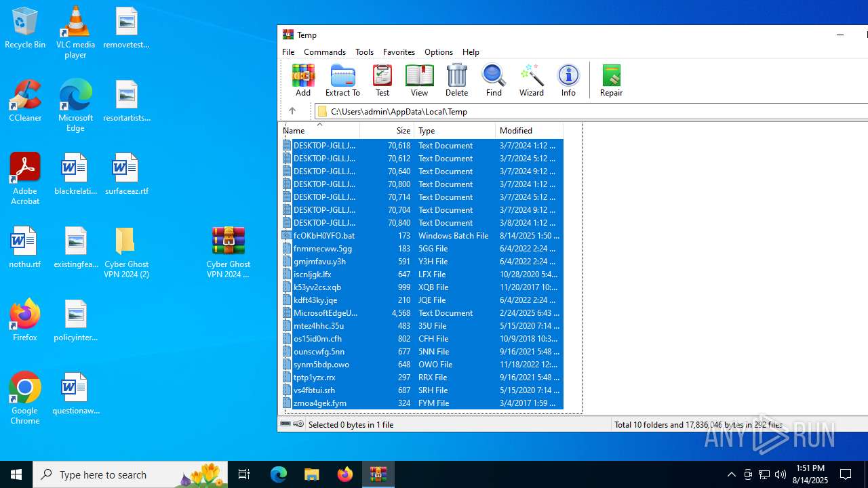Select zmoa4gek.fym file
Image resolution: width=868 pixels, height=488 pixels.
click(x=422, y=403)
